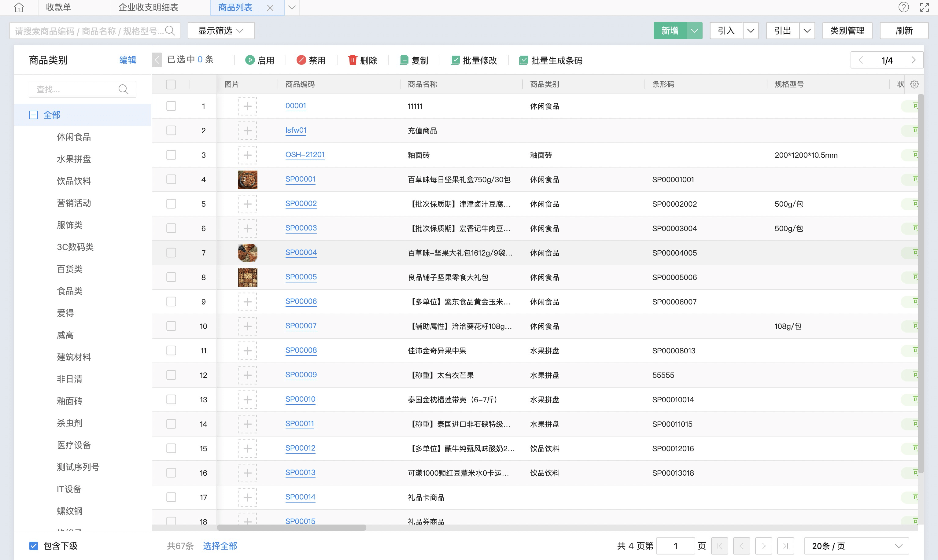Toggle the 包含下级 checkbox
The image size is (938, 560).
pos(34,546)
